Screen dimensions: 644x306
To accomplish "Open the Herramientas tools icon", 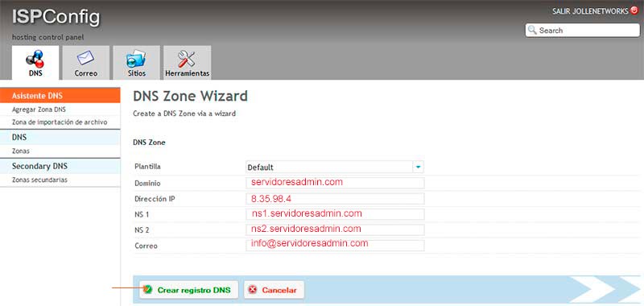I will tap(187, 59).
